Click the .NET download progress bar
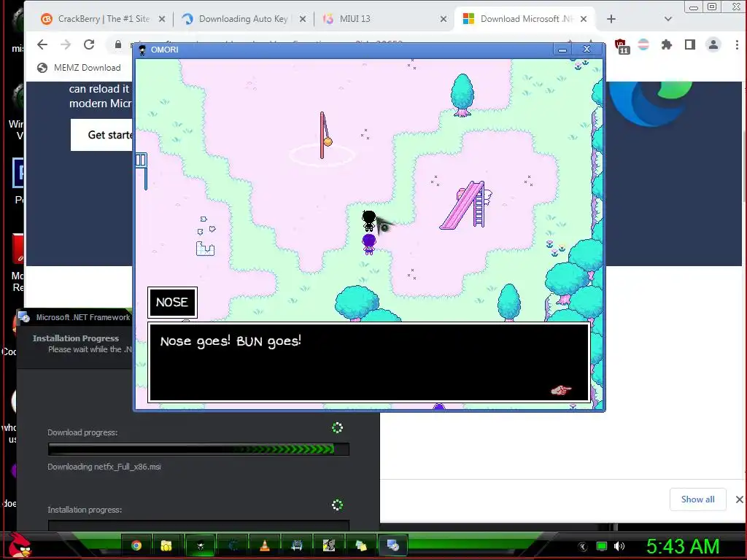Viewport: 747px width, 560px height. coord(198,449)
